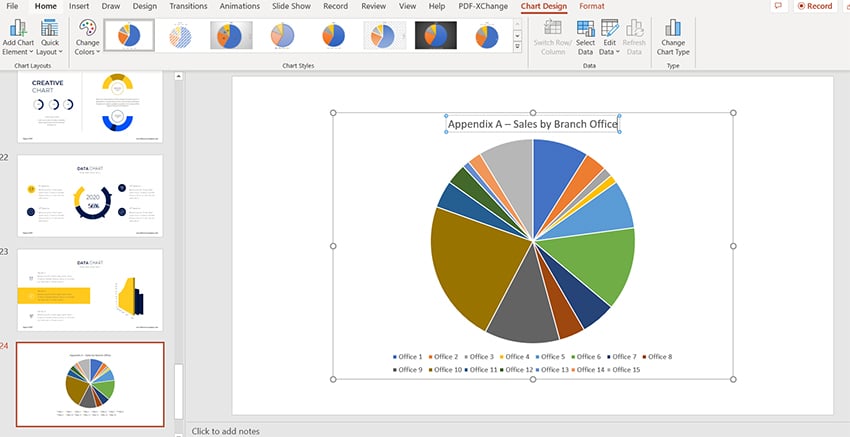Open the Edit Data dropdown arrow
Image resolution: width=850 pixels, height=437 pixels.
point(618,52)
